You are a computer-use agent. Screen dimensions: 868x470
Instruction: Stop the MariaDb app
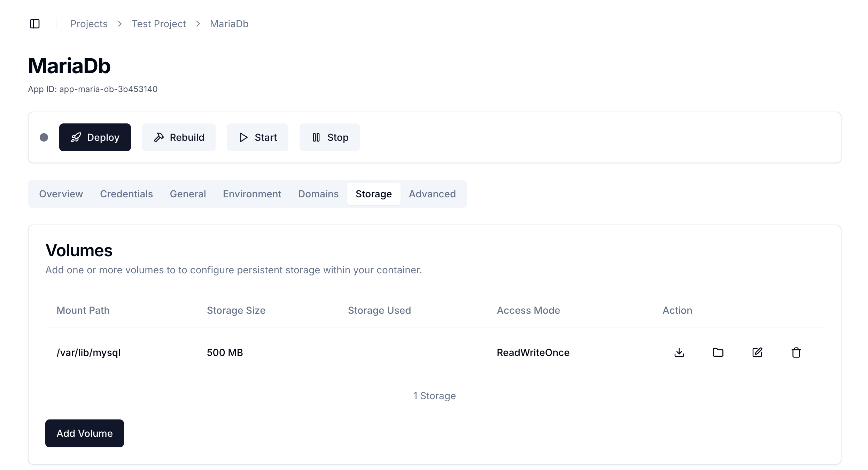330,137
